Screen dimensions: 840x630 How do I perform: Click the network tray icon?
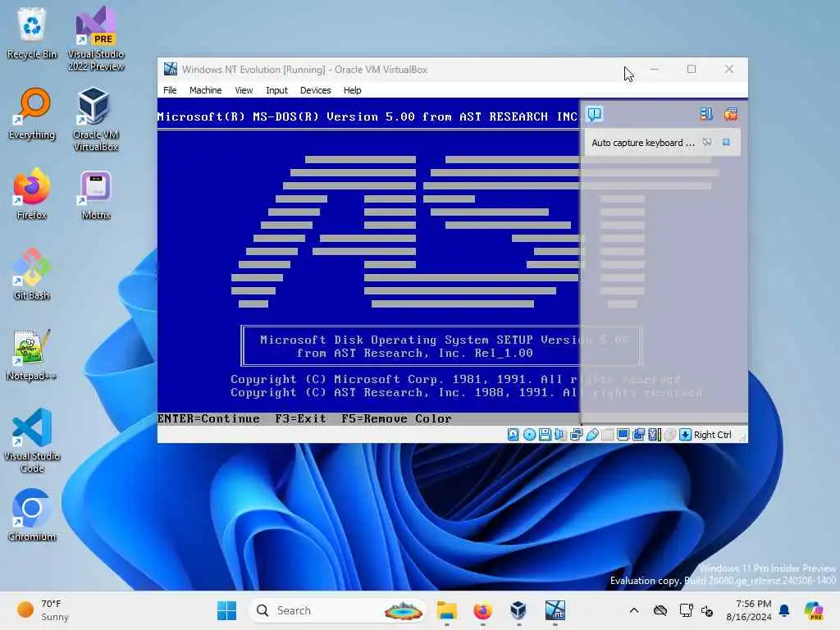point(687,610)
